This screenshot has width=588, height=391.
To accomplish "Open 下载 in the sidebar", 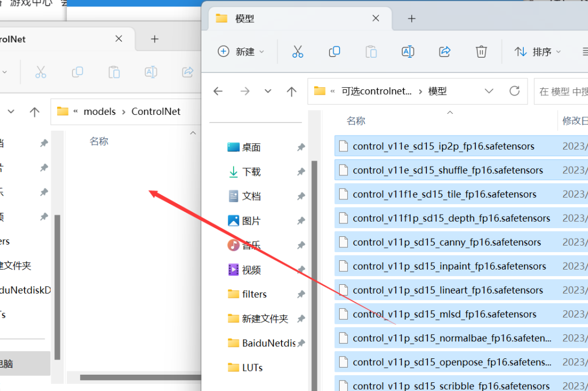I will click(x=251, y=172).
